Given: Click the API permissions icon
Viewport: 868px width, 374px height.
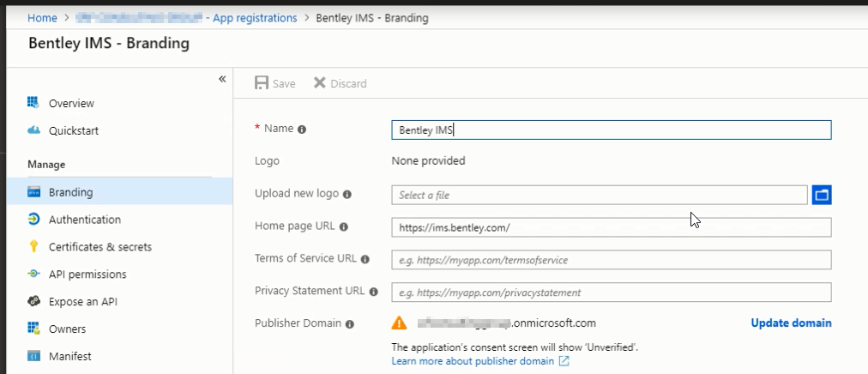Looking at the screenshot, I should pos(34,274).
